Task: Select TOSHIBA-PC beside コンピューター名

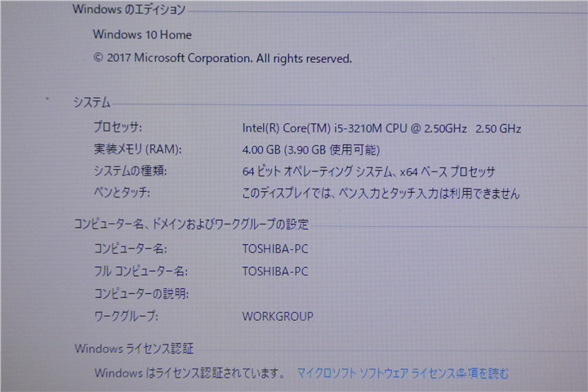Action: [275, 249]
